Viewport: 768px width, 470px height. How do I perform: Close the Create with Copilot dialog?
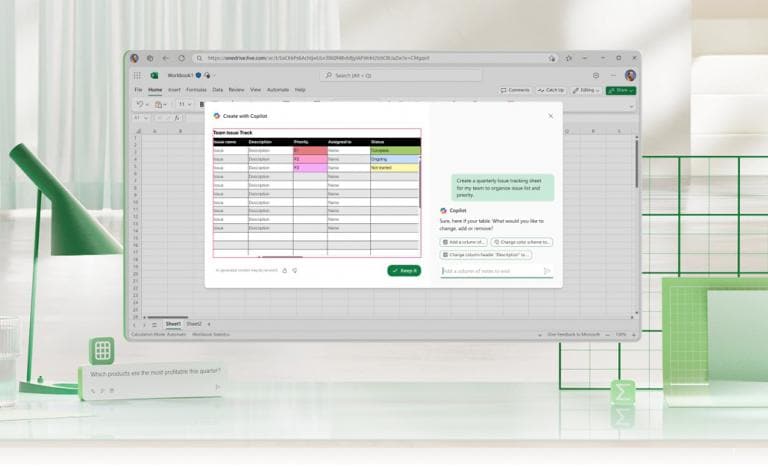550,116
